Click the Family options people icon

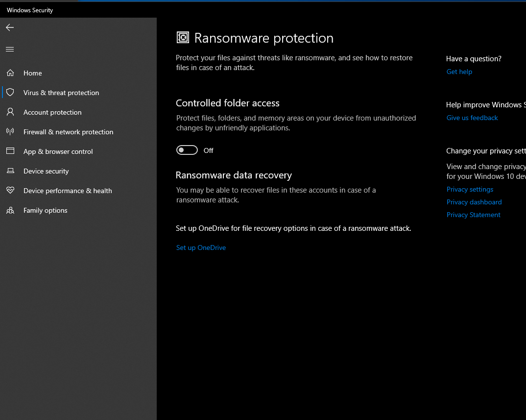tap(10, 210)
